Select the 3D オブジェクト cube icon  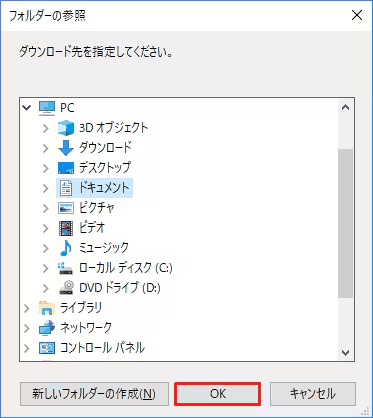66,128
